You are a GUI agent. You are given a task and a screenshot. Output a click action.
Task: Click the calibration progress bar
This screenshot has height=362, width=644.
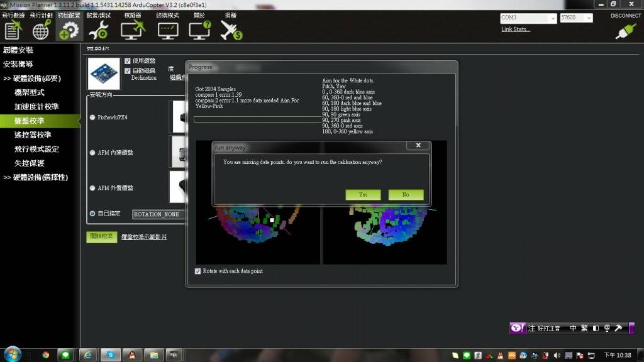pyautogui.click(x=257, y=119)
